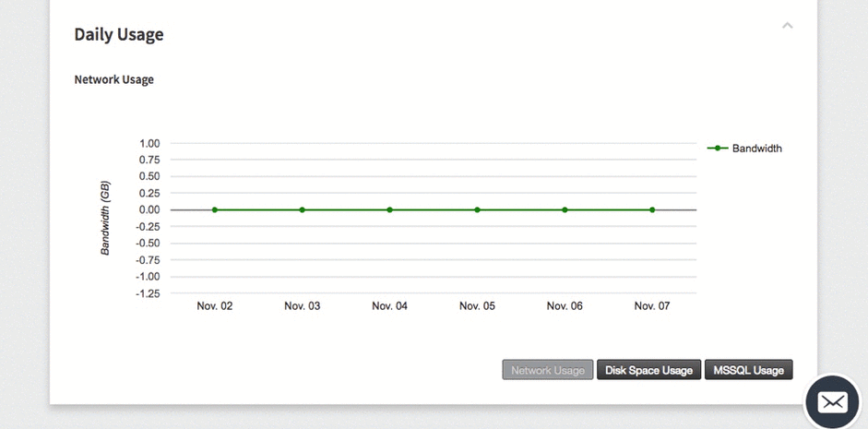This screenshot has width=868, height=429.
Task: Click the Nov. 07 axis label
Action: pos(652,306)
